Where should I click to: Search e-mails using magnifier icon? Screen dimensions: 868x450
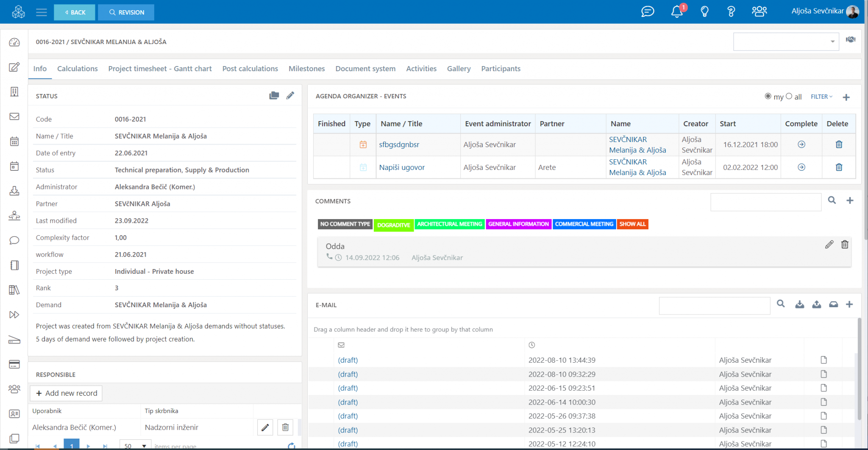click(x=781, y=304)
